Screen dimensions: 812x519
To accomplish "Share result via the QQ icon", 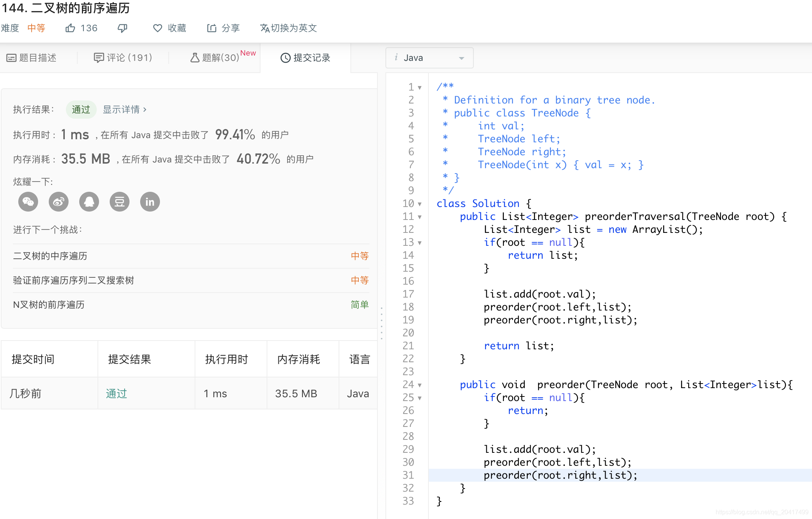I will pyautogui.click(x=89, y=202).
